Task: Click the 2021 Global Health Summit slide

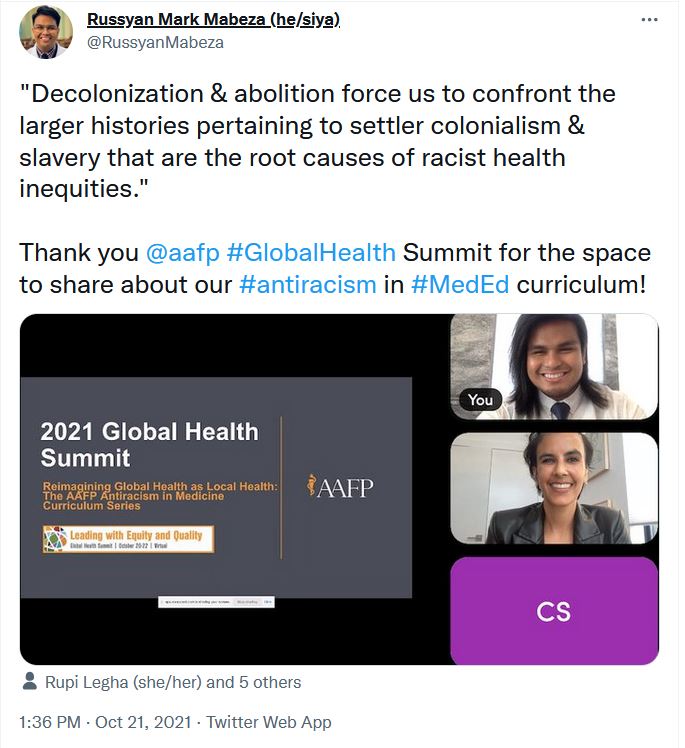Action: (216, 487)
